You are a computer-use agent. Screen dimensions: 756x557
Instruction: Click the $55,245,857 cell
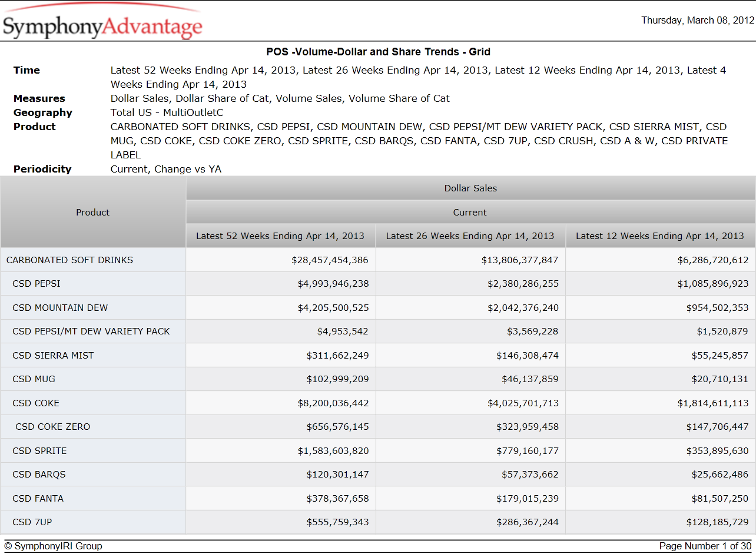661,355
